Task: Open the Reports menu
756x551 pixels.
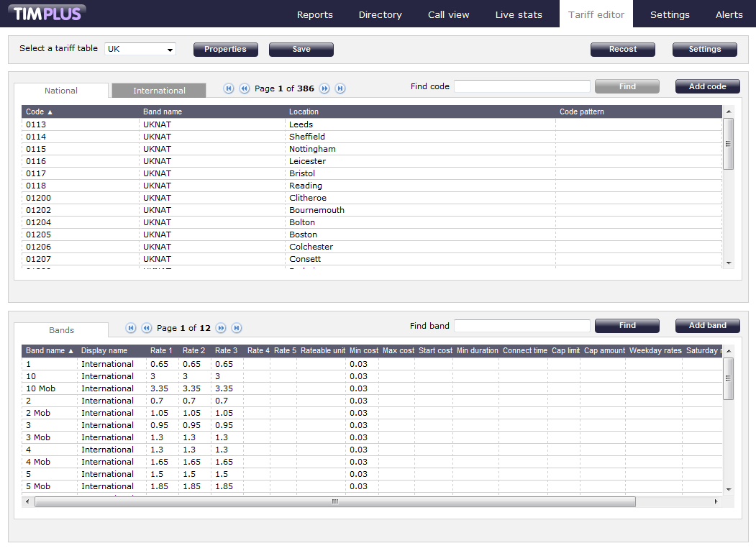Action: coord(315,14)
